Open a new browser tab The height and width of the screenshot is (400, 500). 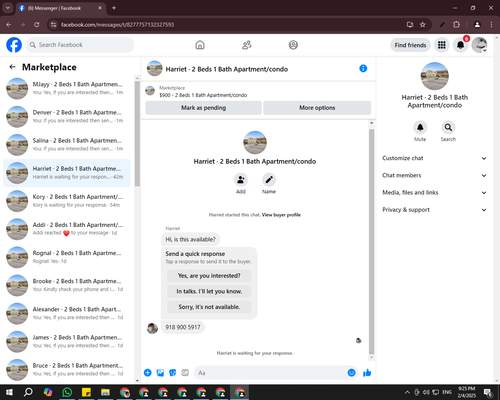(114, 8)
